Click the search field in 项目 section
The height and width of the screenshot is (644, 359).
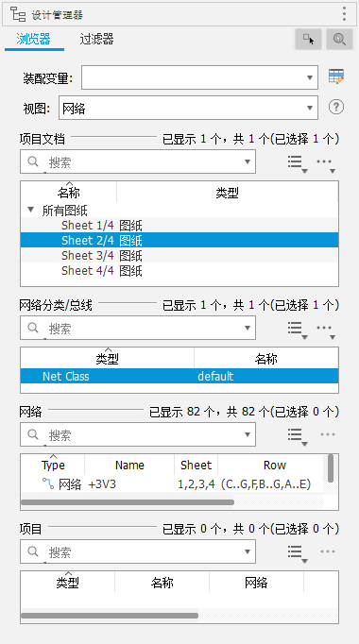pos(138,551)
